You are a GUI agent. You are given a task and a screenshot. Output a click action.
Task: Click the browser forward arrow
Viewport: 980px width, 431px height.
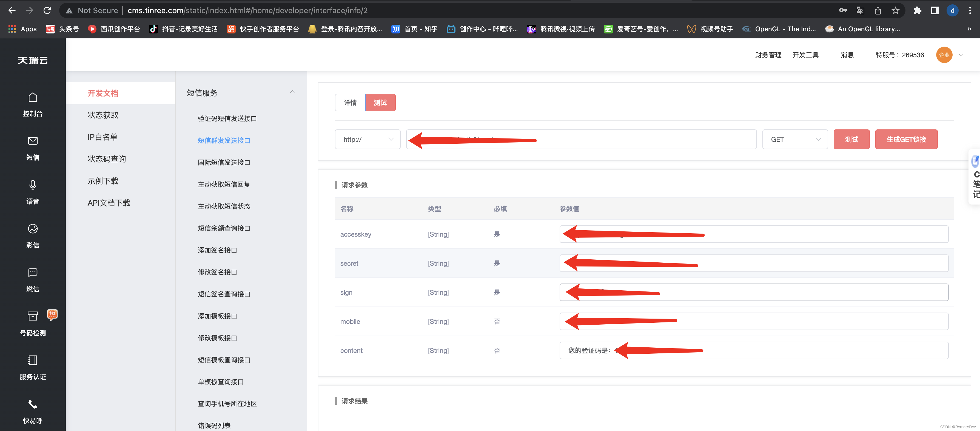click(29, 11)
